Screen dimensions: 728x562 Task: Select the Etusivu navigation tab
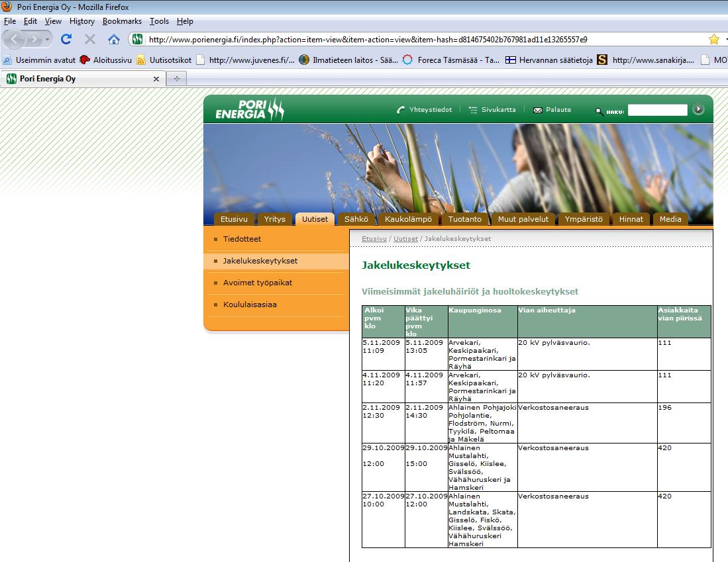click(x=234, y=219)
